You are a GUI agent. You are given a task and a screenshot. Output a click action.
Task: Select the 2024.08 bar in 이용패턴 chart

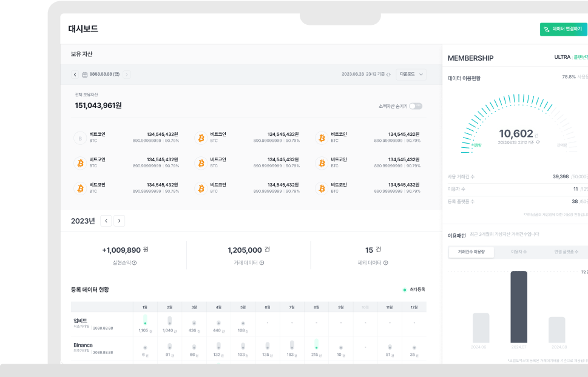tap(557, 330)
